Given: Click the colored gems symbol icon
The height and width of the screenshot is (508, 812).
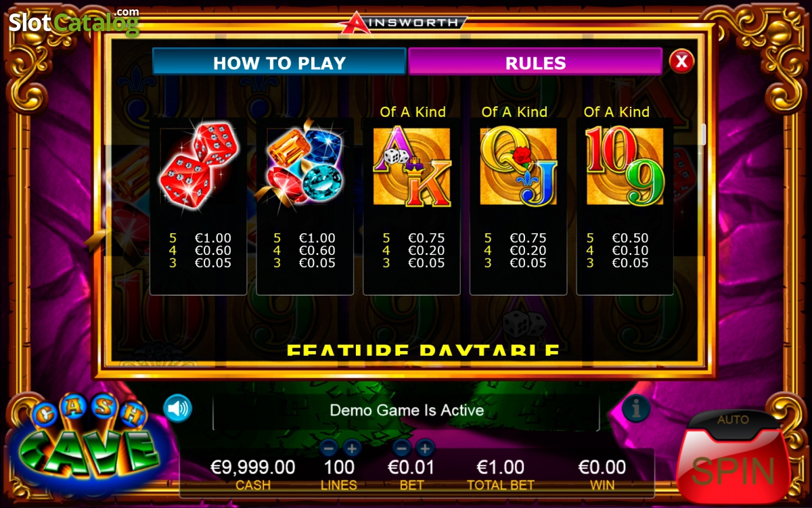Looking at the screenshot, I should point(304,166).
